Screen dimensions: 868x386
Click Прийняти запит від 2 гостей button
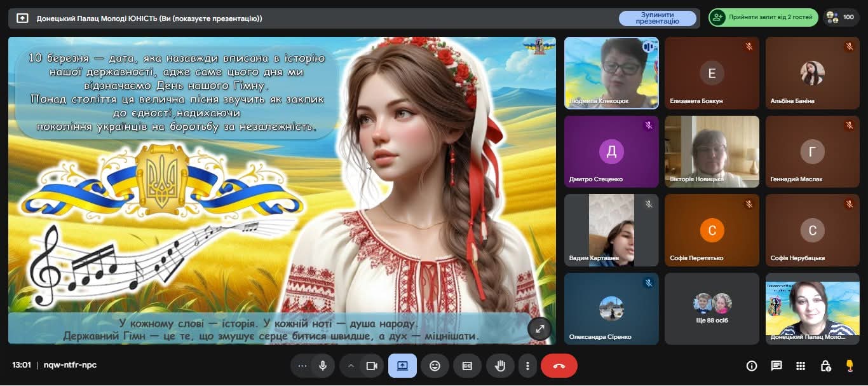coord(763,17)
